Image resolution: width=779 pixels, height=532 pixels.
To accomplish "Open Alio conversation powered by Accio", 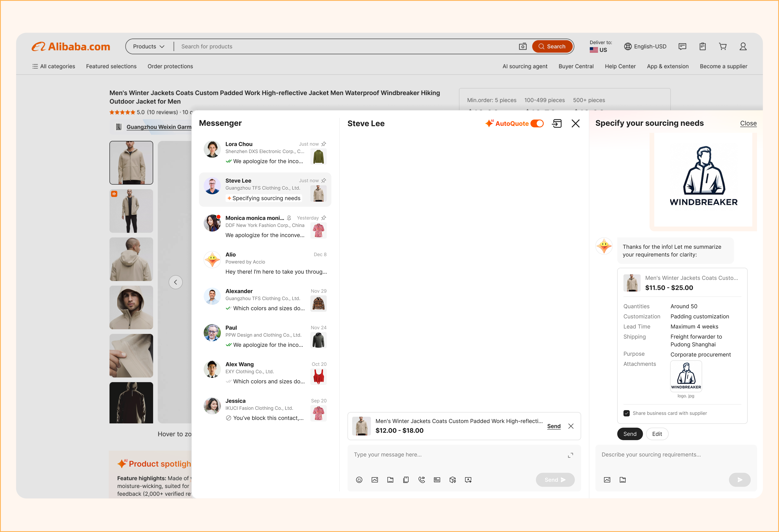I will point(265,263).
